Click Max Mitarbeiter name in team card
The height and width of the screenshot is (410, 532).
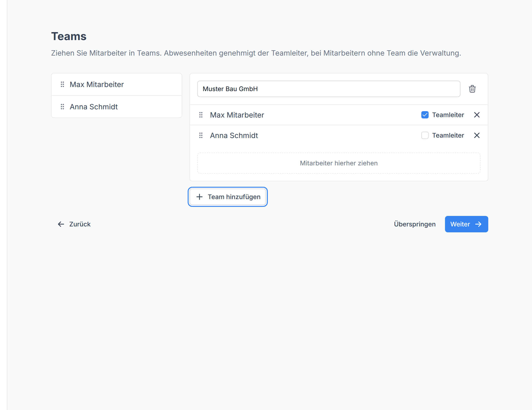pos(237,115)
